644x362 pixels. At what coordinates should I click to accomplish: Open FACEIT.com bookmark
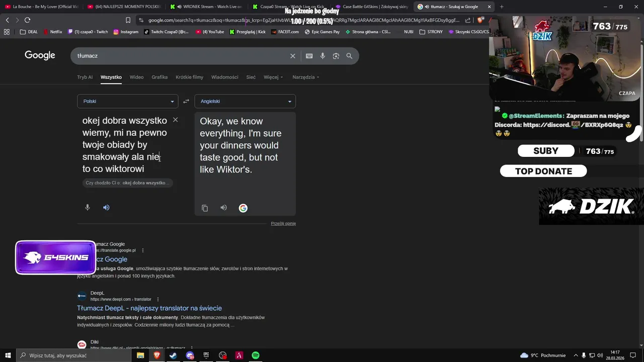284,32
